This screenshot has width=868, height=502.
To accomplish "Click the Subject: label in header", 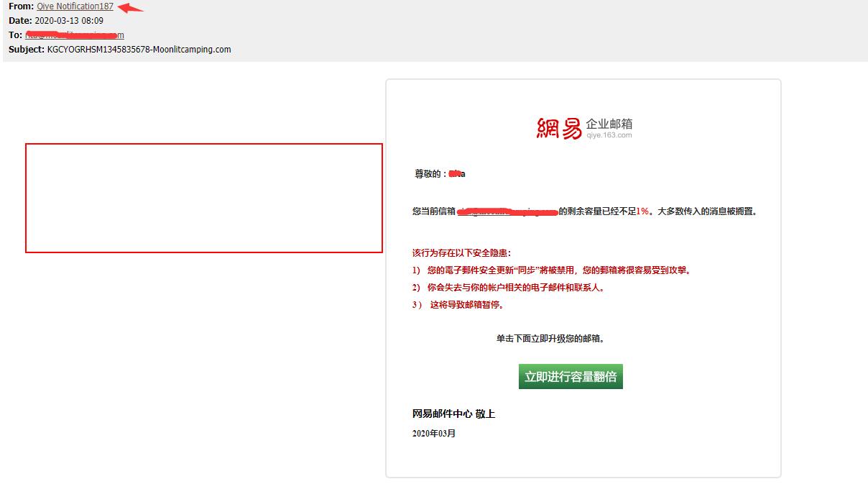I will 27,50.
